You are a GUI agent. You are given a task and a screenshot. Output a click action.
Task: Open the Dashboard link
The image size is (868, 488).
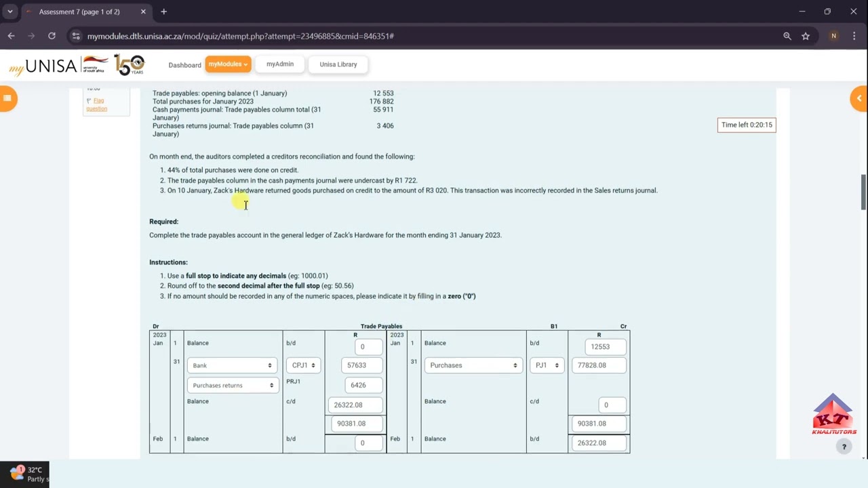184,65
